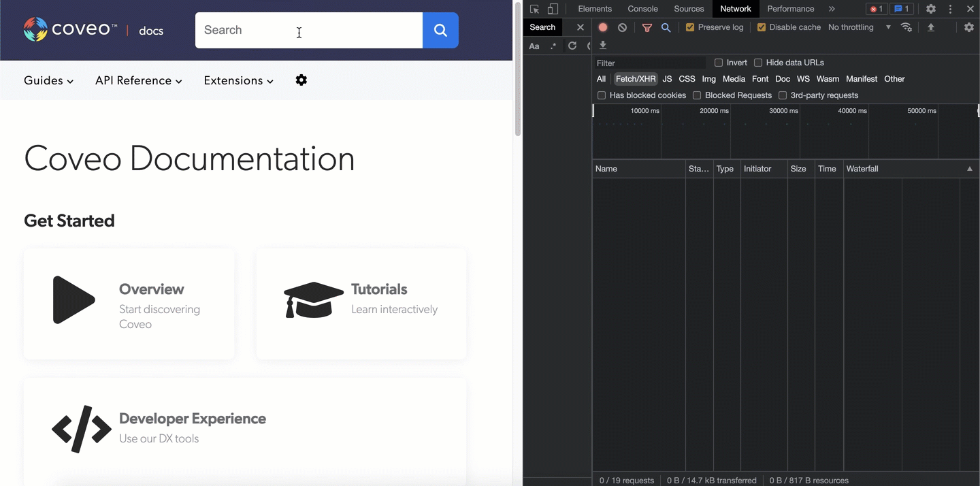Filter requests by Img
Image resolution: width=980 pixels, height=486 pixels.
[x=708, y=79]
